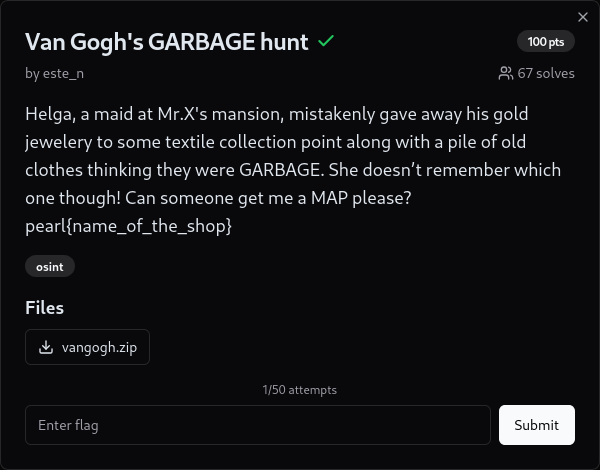The width and height of the screenshot is (600, 470).
Task: Click the pearl{name_of_the_shop} flag format text
Action: (128, 227)
